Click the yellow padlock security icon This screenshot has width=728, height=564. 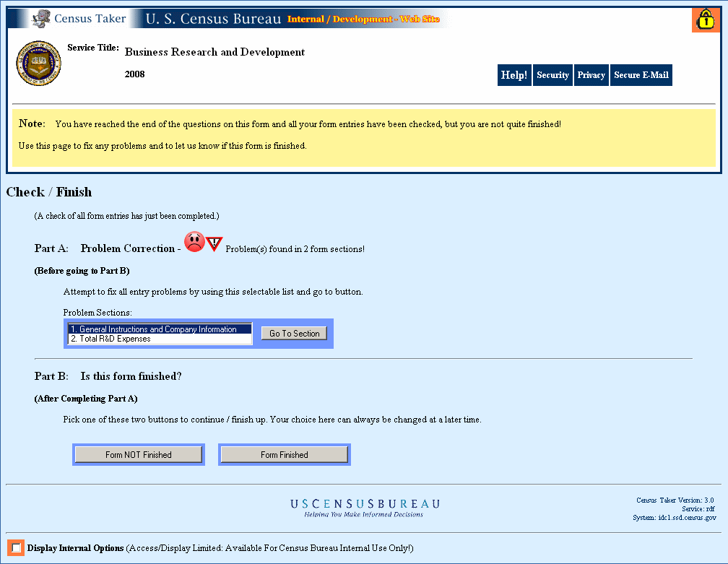point(705,20)
